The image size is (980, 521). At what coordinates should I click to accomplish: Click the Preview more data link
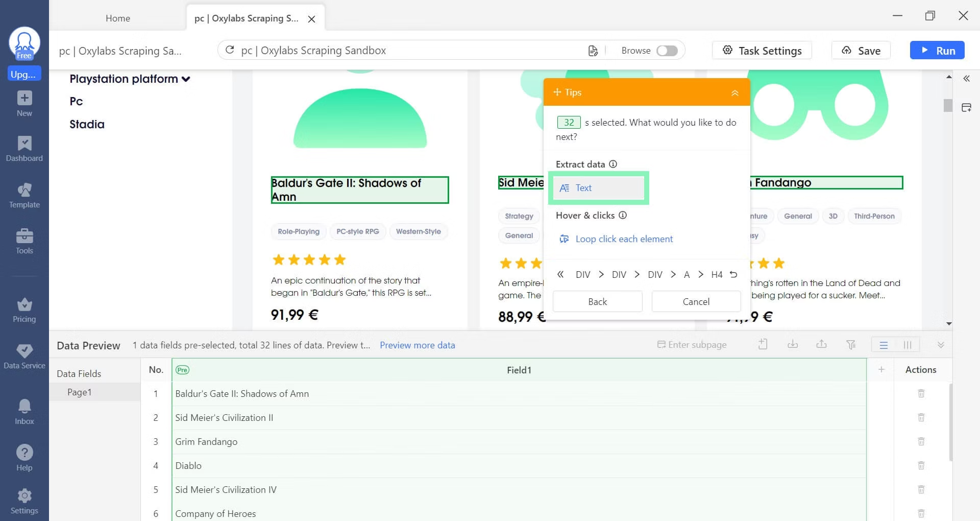(417, 345)
